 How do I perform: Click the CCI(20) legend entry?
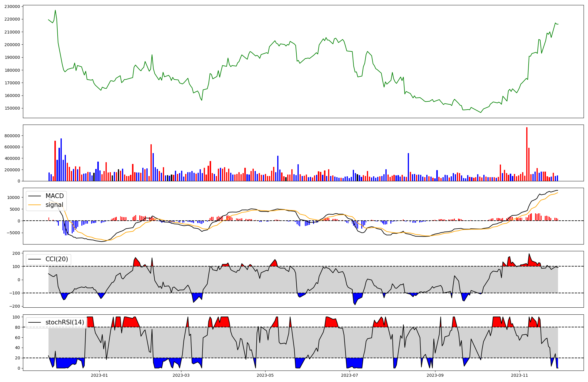point(56,259)
